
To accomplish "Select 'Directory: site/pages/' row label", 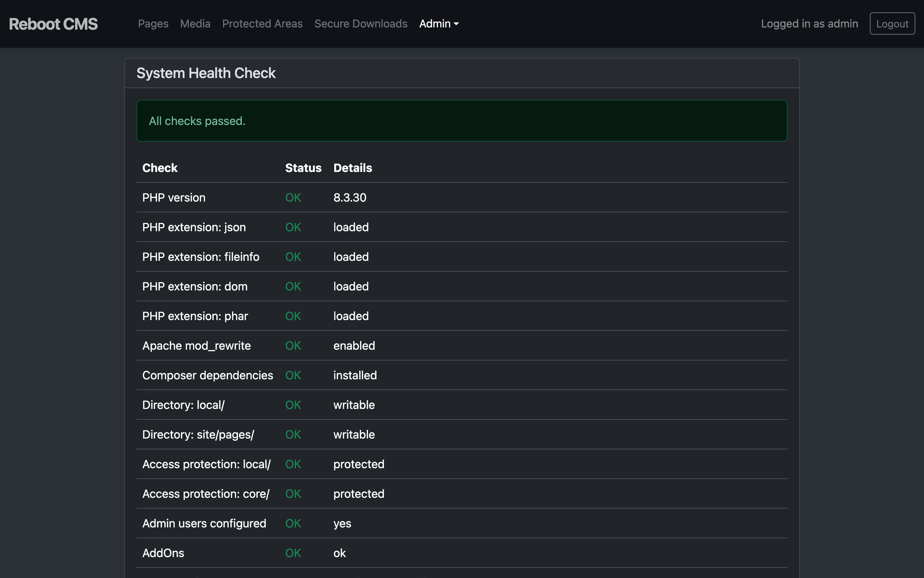I will pos(198,435).
